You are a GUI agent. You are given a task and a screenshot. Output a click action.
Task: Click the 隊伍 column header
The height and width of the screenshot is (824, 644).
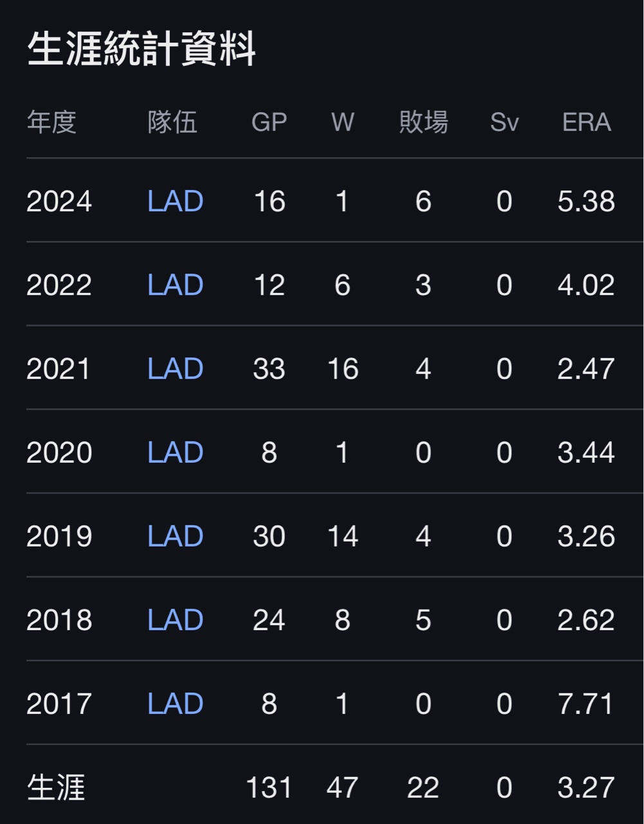172,122
